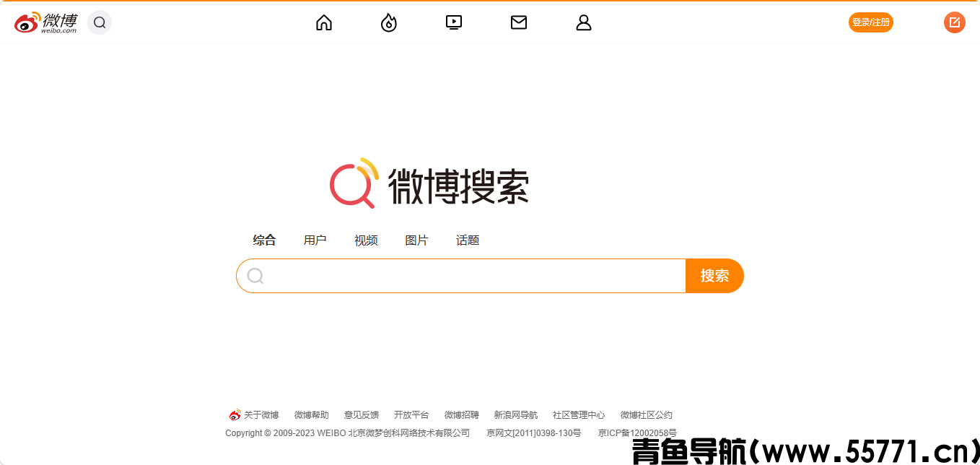980x465 pixels.
Task: Click the small Weibo icon beside 关于微博
Action: pos(235,415)
